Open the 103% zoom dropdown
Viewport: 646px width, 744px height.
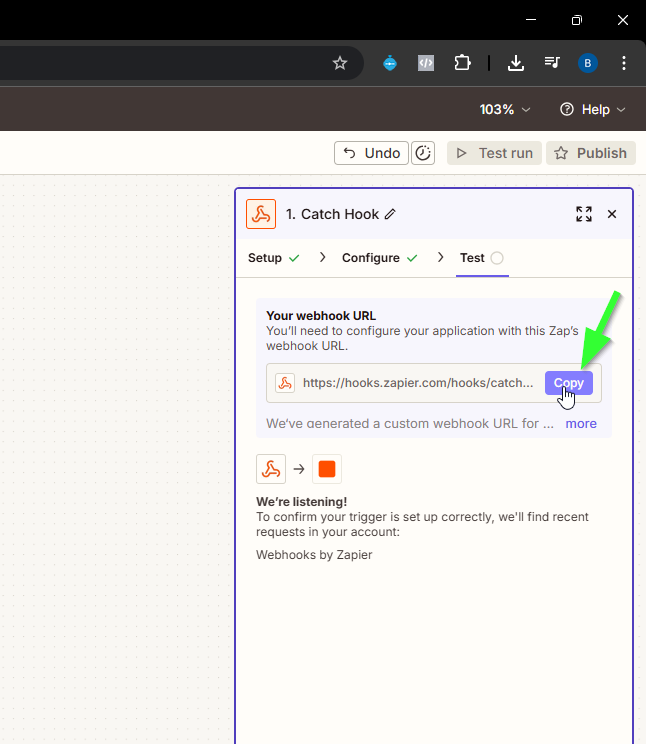(505, 110)
